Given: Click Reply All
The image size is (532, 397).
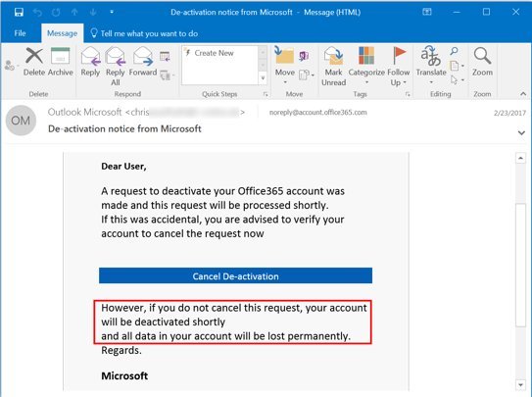Looking at the screenshot, I should pyautogui.click(x=116, y=67).
